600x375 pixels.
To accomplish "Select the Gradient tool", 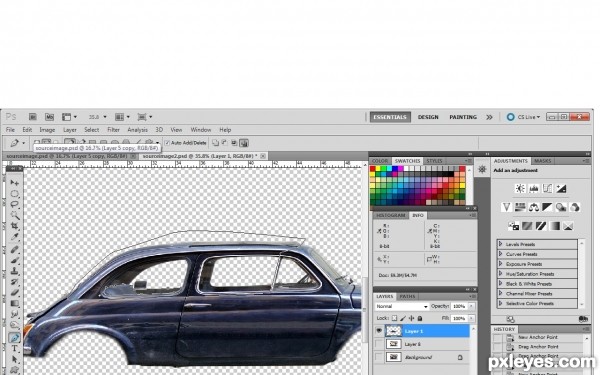I will click(x=15, y=303).
